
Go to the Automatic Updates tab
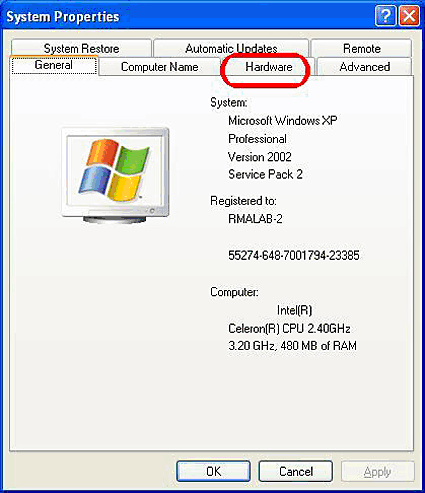(x=231, y=48)
